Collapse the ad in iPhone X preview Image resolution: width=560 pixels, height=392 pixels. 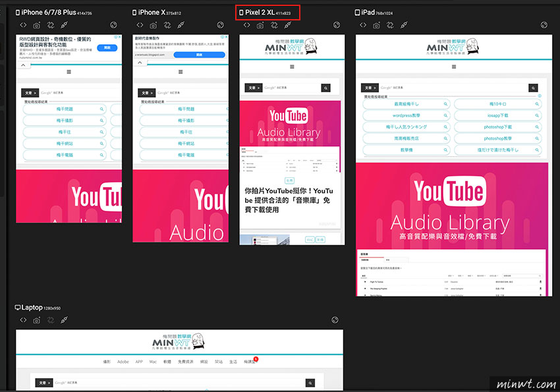(140, 63)
